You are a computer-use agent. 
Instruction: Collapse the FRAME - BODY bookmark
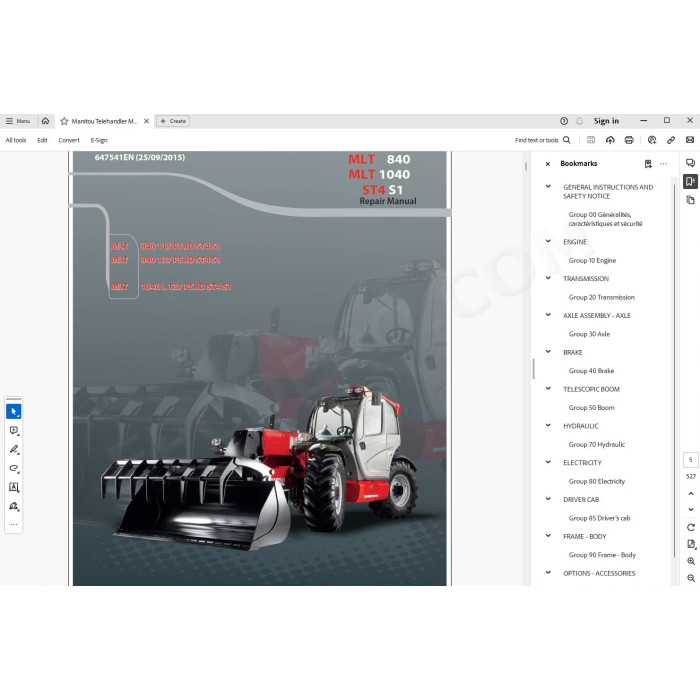[549, 536]
